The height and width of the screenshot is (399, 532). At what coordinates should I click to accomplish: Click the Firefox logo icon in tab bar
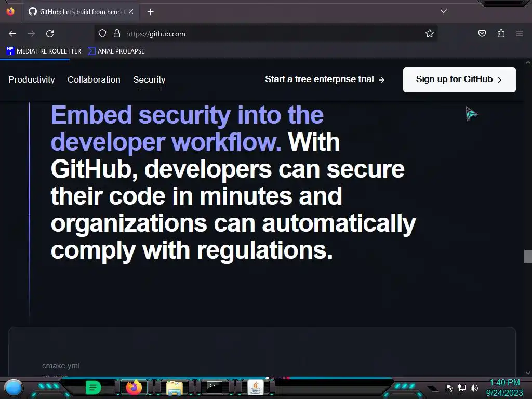10,11
